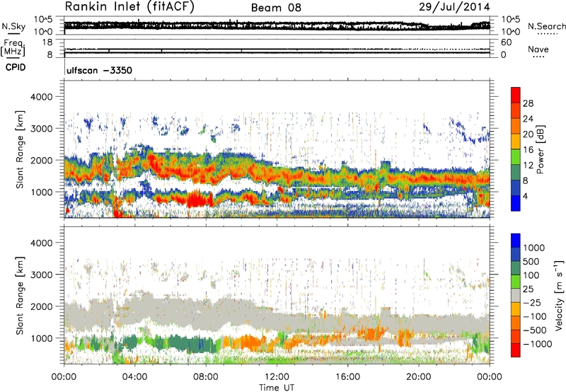
Task: Click the '4' Power colorbar tick label
Action: pyautogui.click(x=525, y=196)
